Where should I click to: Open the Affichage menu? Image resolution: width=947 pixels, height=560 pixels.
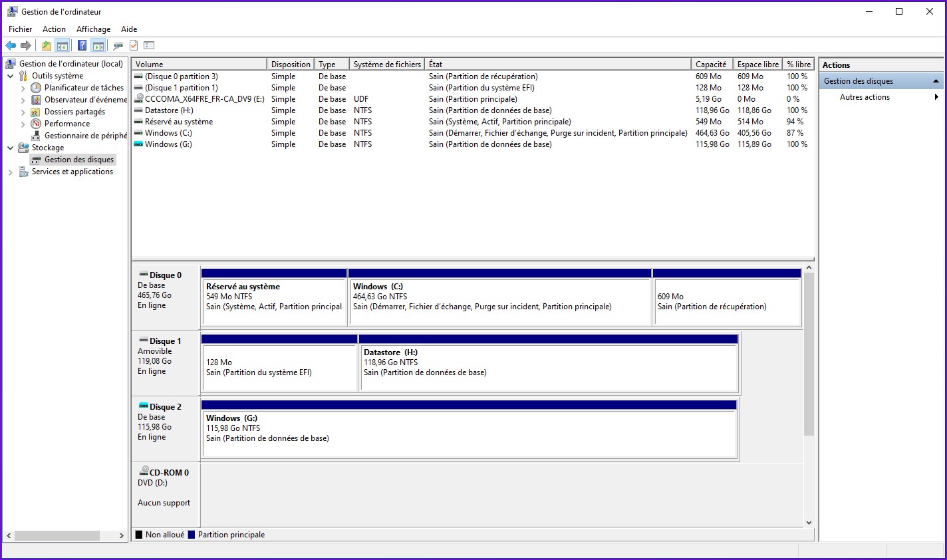(x=93, y=29)
